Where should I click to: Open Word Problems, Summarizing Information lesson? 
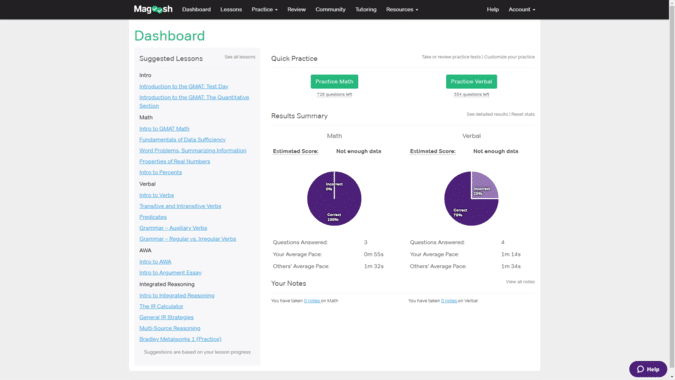coord(193,151)
